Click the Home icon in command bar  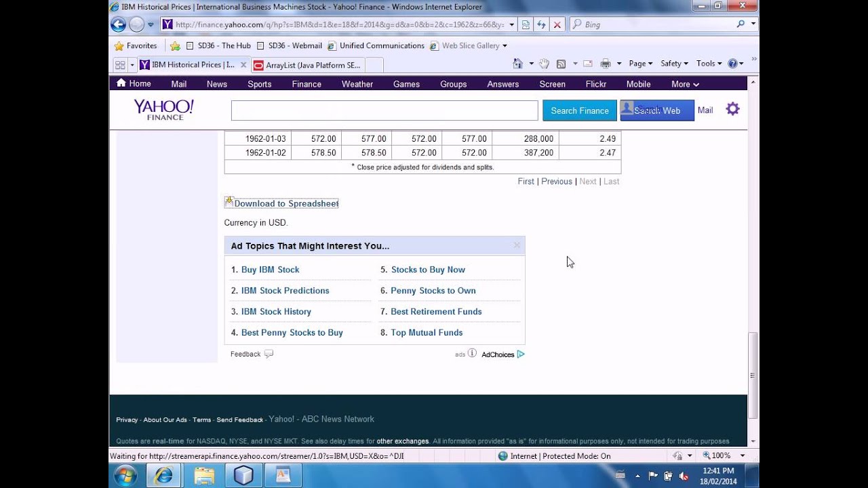517,64
